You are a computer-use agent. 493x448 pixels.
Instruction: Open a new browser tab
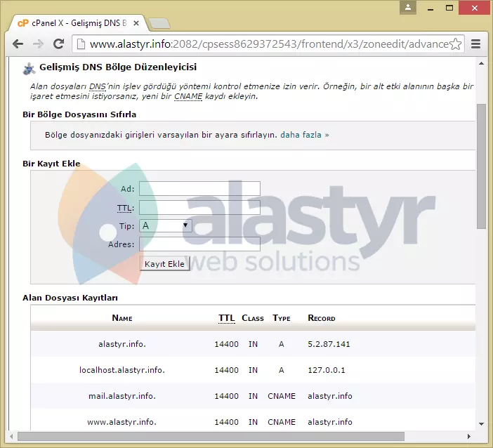coord(159,23)
